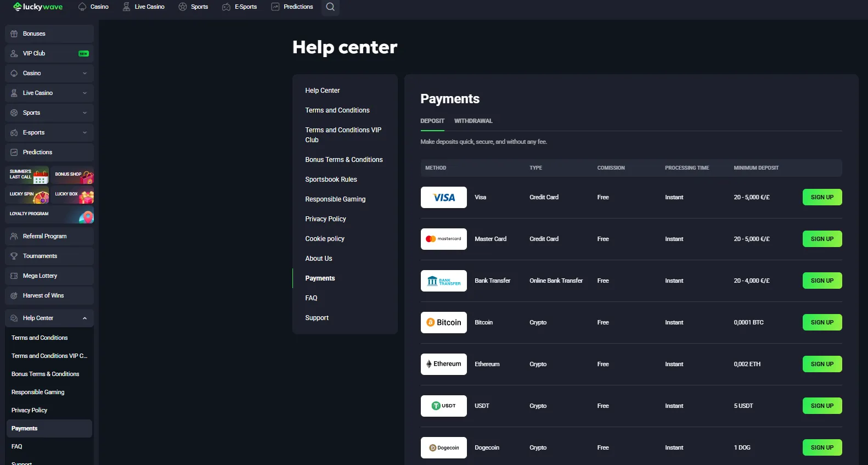Click the USDT logo
The image size is (868, 465).
click(444, 406)
